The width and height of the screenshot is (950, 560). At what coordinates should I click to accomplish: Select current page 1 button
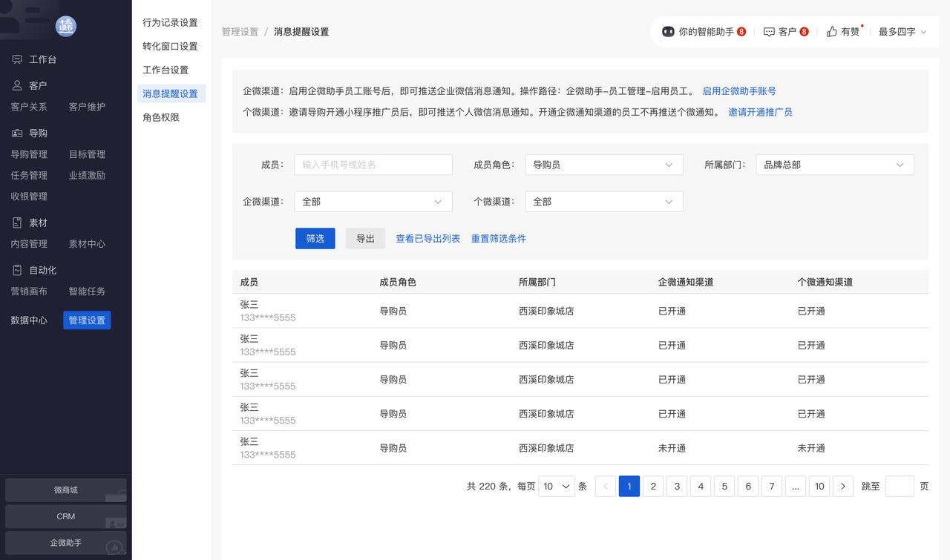click(x=629, y=487)
